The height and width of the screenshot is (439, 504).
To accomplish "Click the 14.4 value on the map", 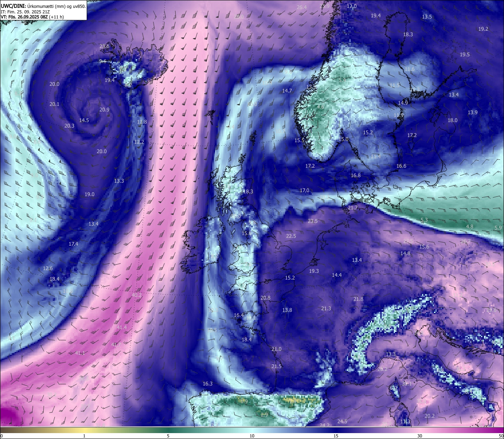I will (337, 275).
